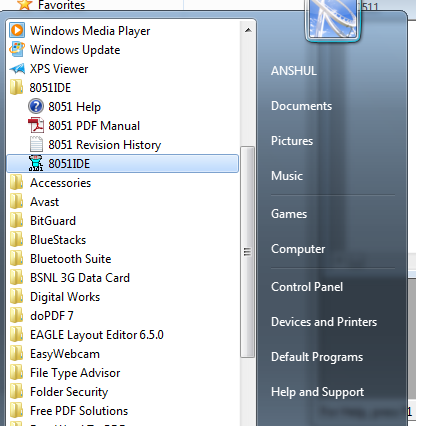Open Control Panel
This screenshot has width=443, height=437.
pos(307,287)
